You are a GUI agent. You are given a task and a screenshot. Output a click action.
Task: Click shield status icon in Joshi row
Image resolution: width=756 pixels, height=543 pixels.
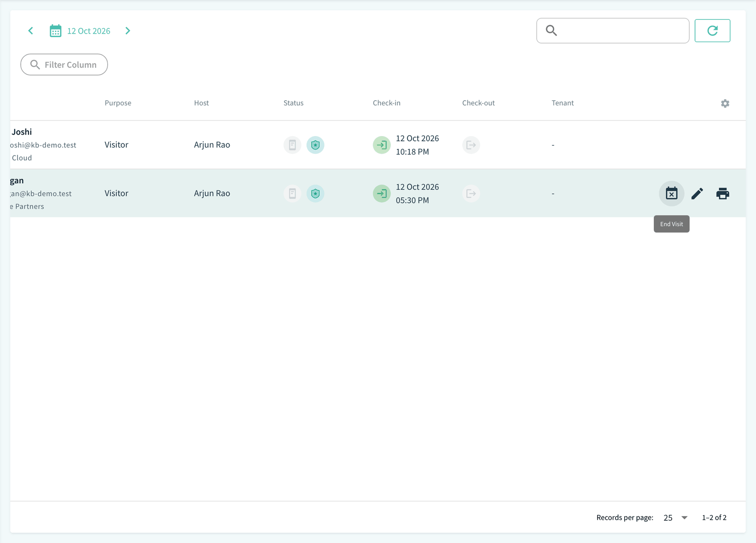pos(316,145)
